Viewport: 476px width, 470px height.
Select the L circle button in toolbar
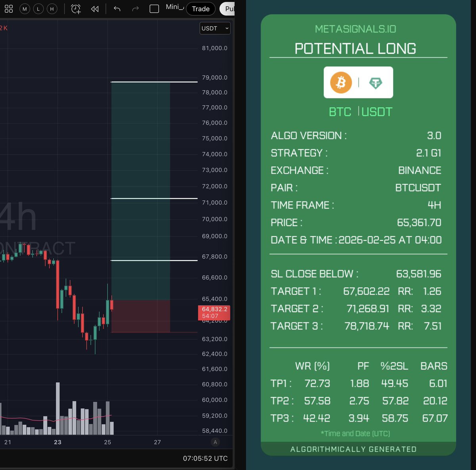coord(38,9)
